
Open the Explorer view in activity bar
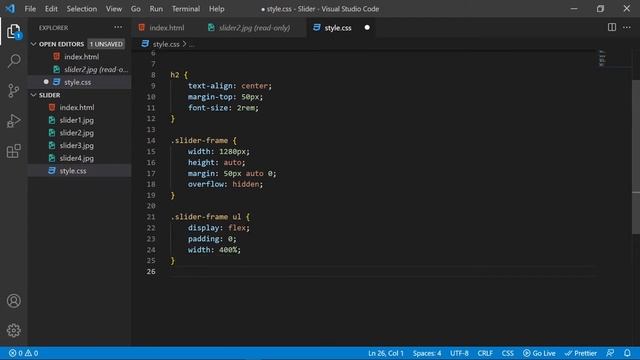coord(13,31)
